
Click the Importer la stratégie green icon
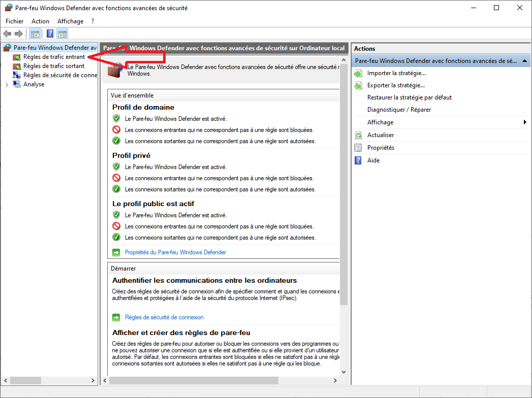point(358,73)
